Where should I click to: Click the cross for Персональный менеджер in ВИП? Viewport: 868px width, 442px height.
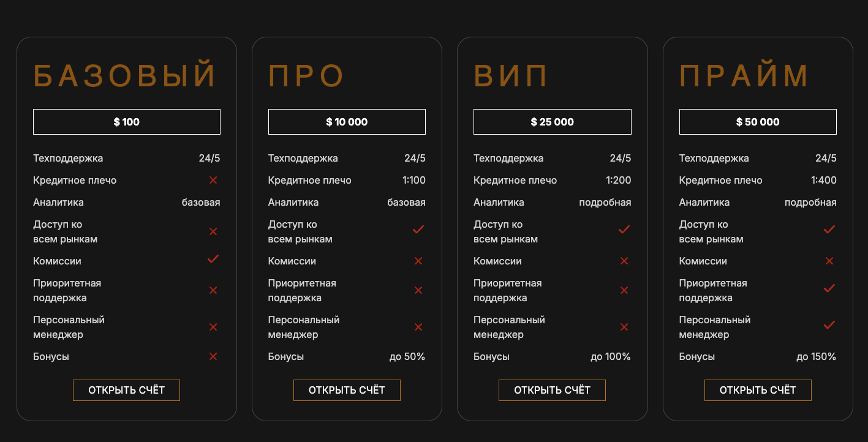[624, 327]
